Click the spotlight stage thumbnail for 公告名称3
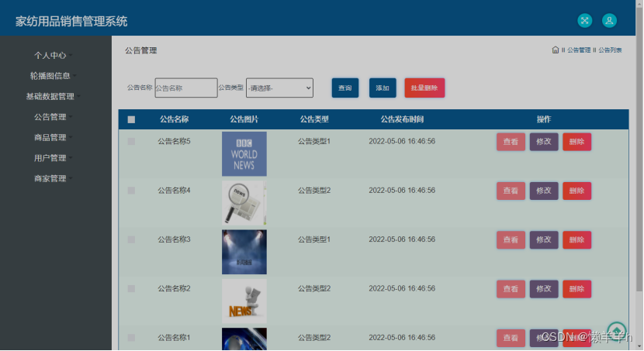 (244, 252)
